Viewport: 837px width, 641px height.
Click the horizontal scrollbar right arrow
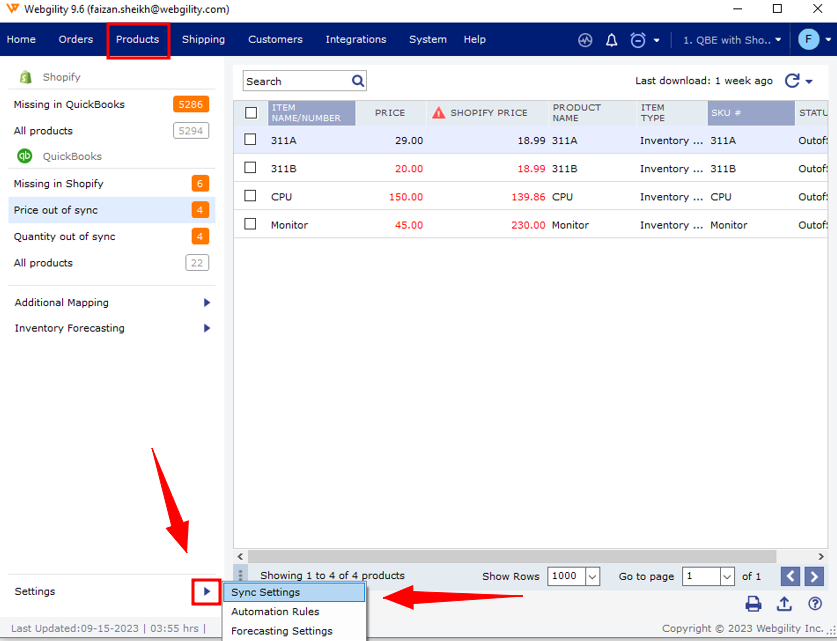tap(821, 556)
